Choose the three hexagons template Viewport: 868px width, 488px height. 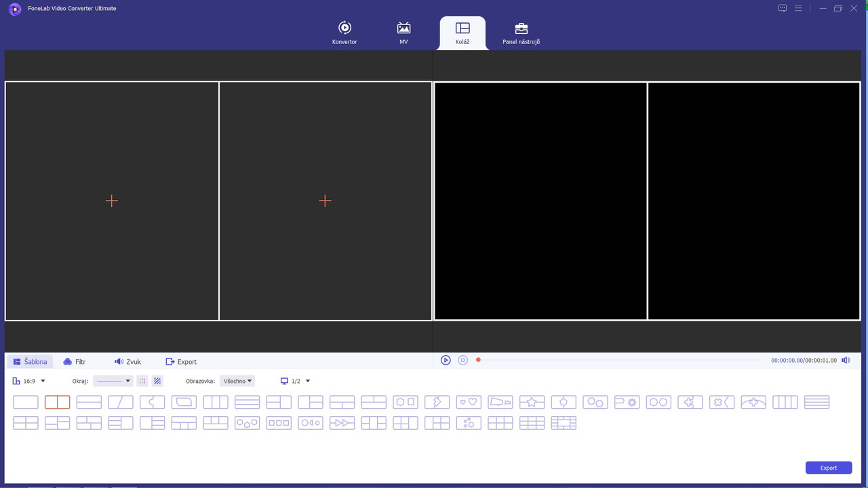(248, 423)
